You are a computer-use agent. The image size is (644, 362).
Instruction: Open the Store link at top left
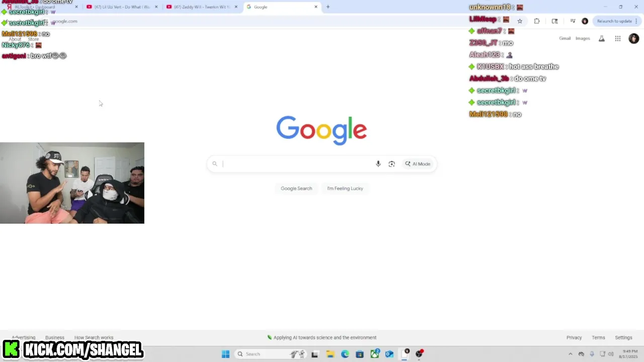(33, 39)
